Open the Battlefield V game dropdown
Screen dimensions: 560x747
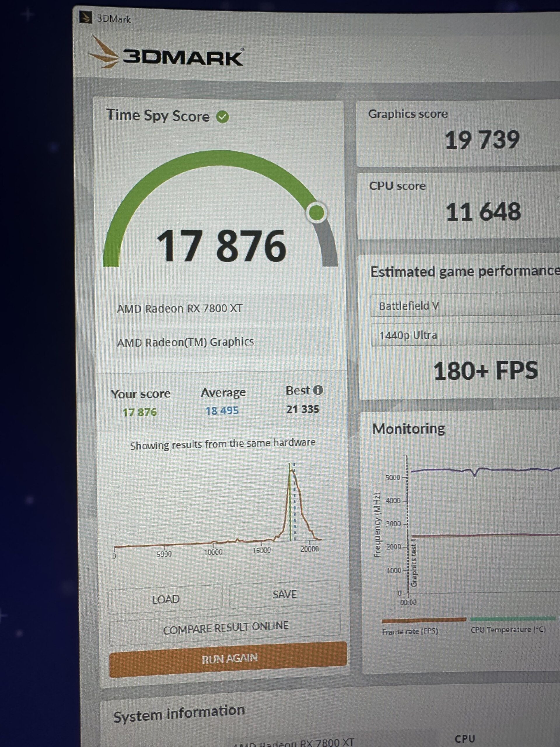tap(466, 306)
